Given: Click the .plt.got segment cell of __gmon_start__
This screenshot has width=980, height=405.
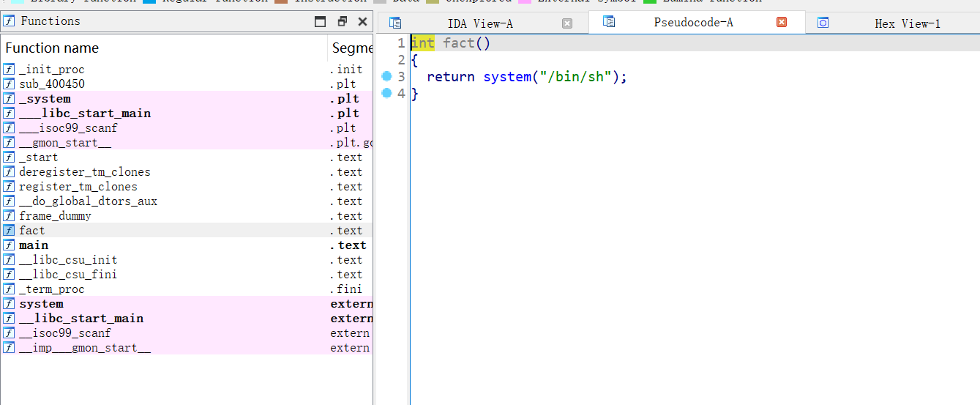Looking at the screenshot, I should click(351, 143).
